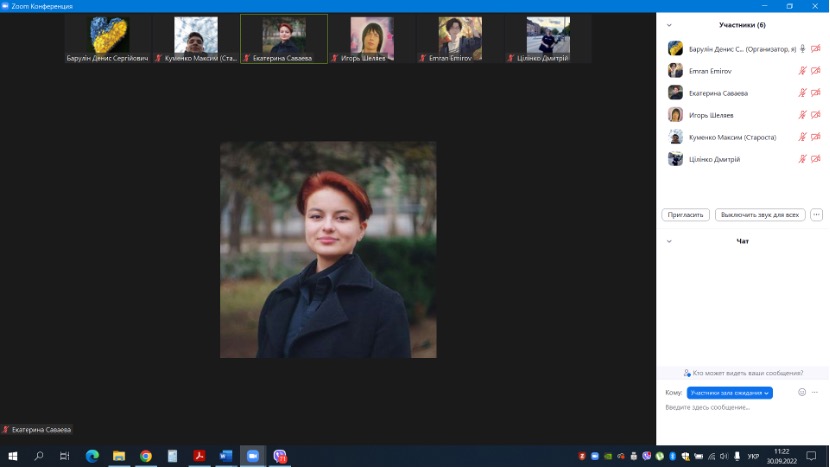This screenshot has width=830, height=468.
Task: Click the Екатерина Саваева name label bottom-left
Action: click(x=37, y=429)
